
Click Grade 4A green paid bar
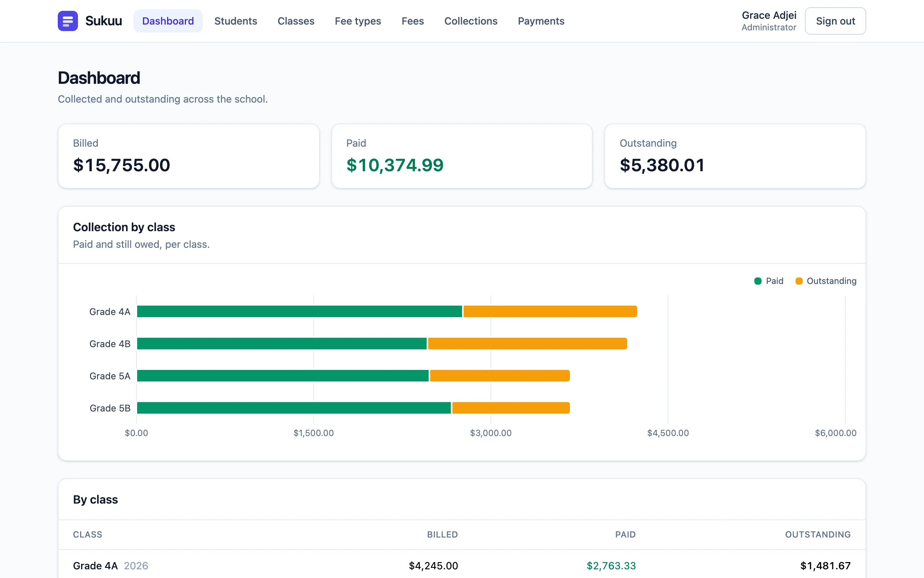[299, 311]
